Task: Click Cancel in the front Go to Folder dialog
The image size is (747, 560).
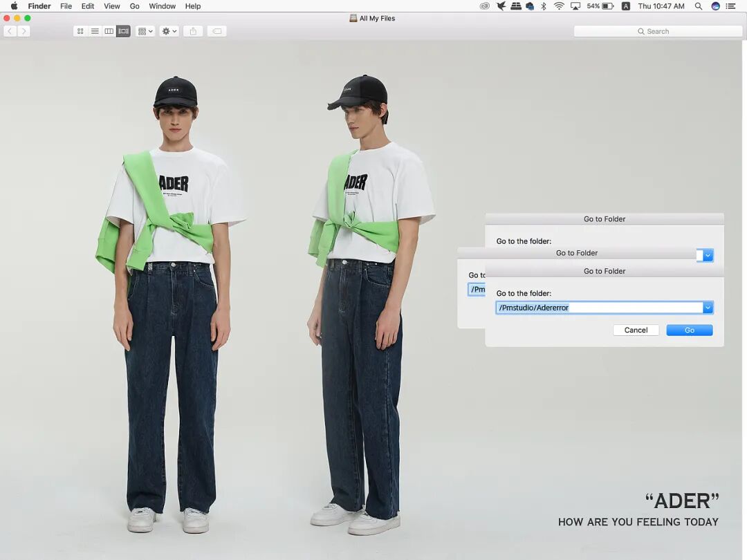Action: click(636, 330)
